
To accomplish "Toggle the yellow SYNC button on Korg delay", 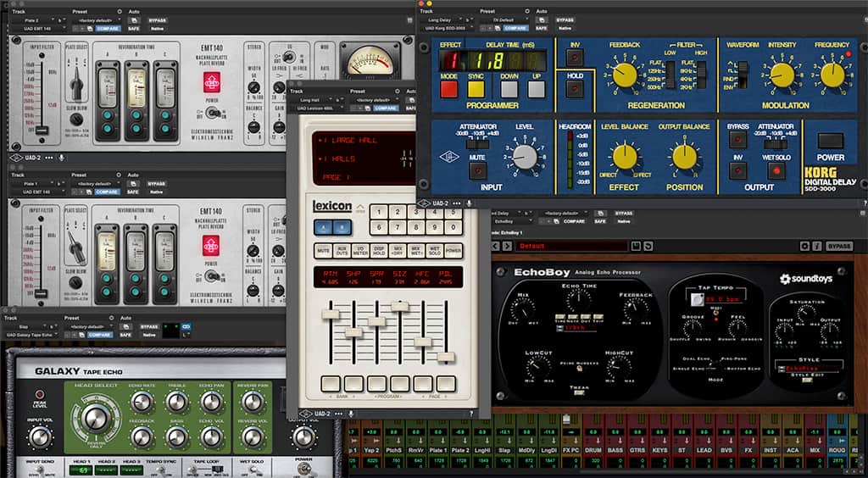I will 476,89.
